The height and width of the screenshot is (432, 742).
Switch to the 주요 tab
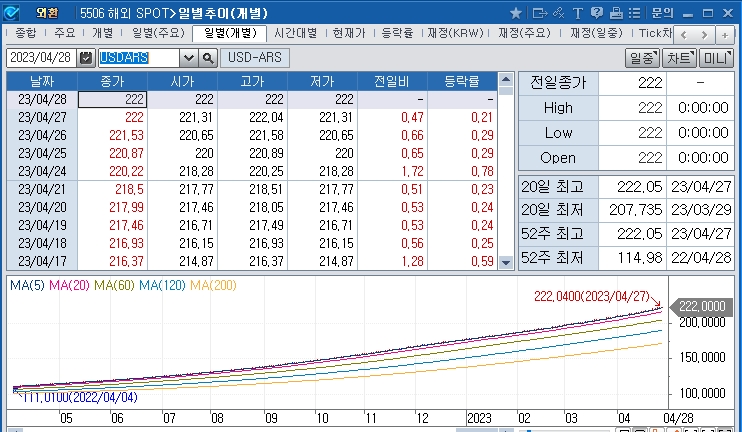click(64, 33)
